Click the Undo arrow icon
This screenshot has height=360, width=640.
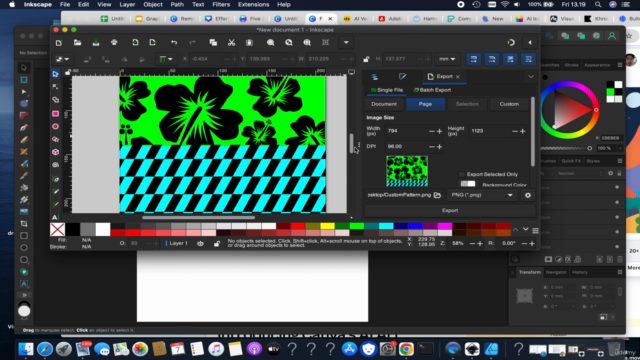(x=174, y=42)
